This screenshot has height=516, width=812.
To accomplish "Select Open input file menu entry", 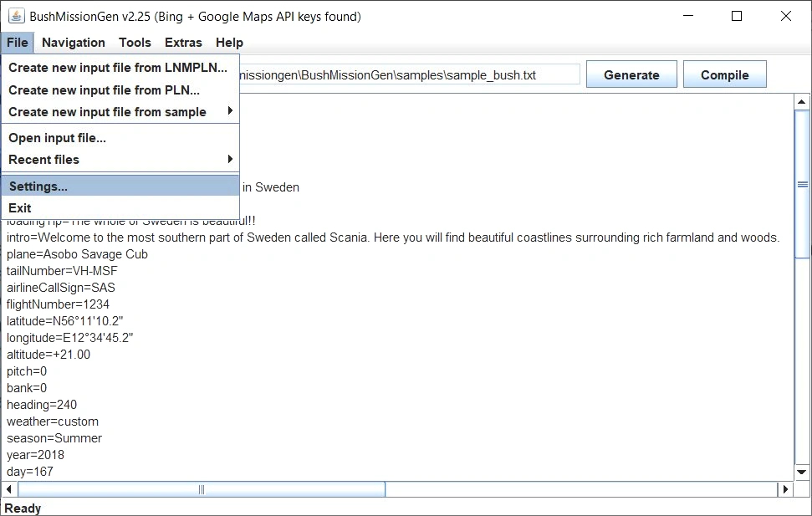I will click(57, 138).
